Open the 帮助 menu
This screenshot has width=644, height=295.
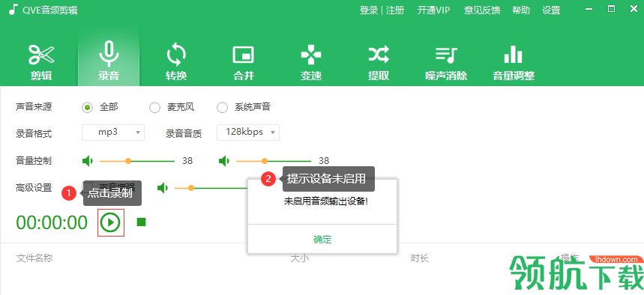click(521, 10)
